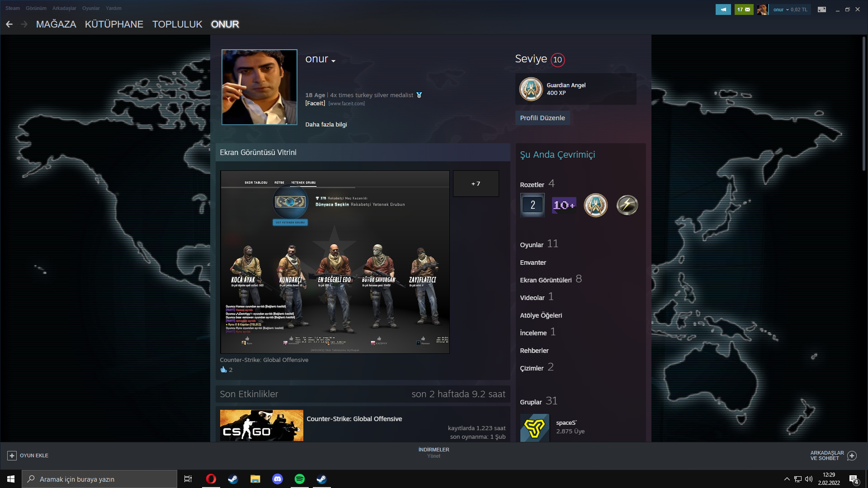The height and width of the screenshot is (488, 868).
Task: Open the Guardian Angel badge icon
Action: point(531,89)
